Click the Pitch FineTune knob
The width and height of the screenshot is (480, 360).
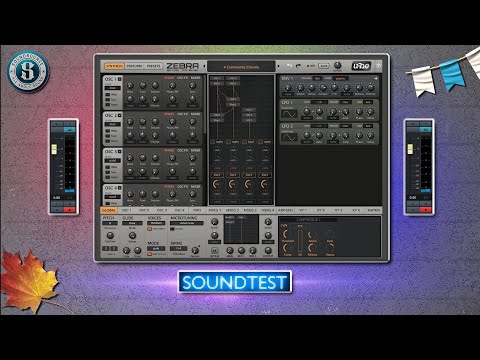coord(110,235)
